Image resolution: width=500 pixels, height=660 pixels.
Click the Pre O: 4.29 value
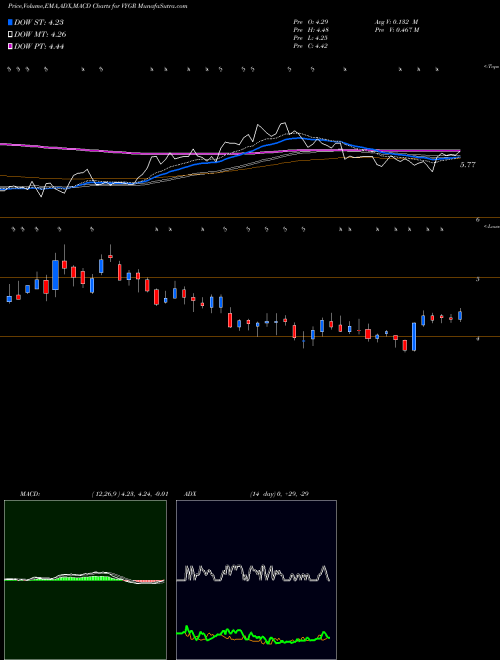(x=311, y=22)
